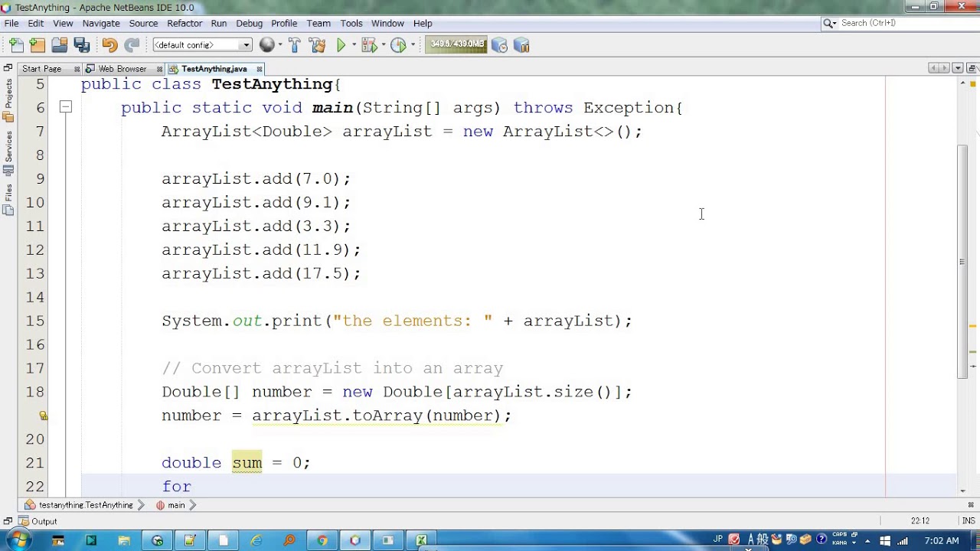The width and height of the screenshot is (980, 551).
Task: Open the Run menu
Action: (219, 23)
